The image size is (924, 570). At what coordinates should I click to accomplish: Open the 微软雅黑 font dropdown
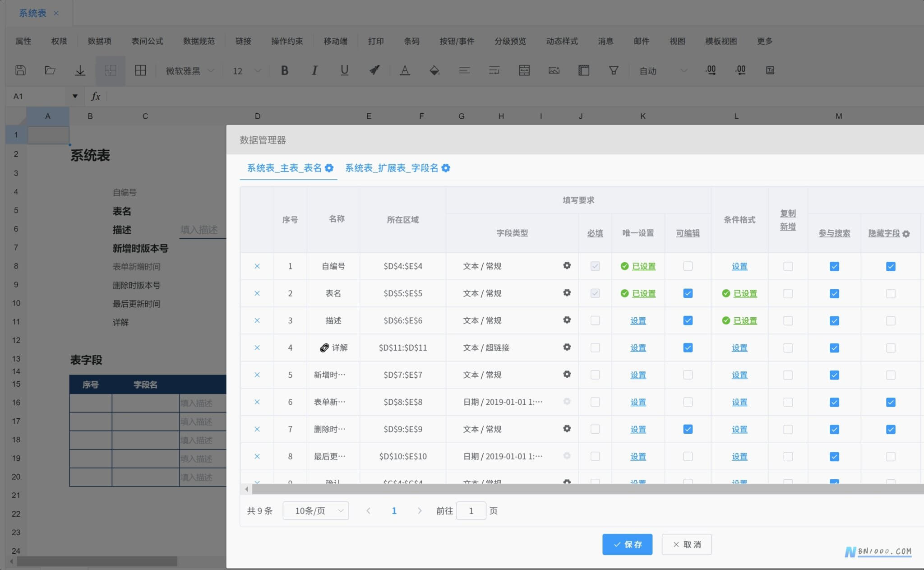(189, 71)
